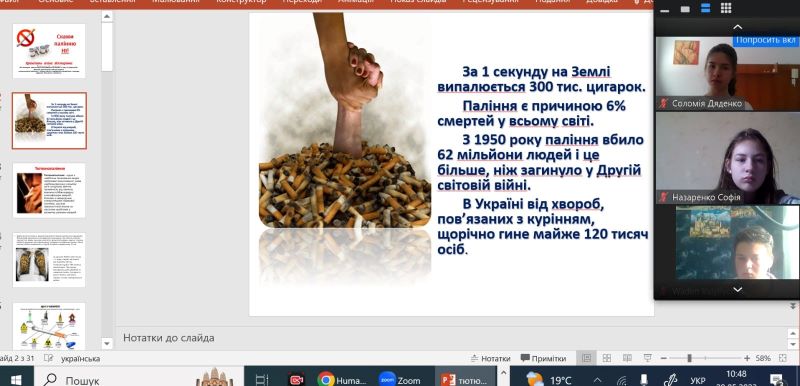Show hidden system tray icons

tap(597, 380)
